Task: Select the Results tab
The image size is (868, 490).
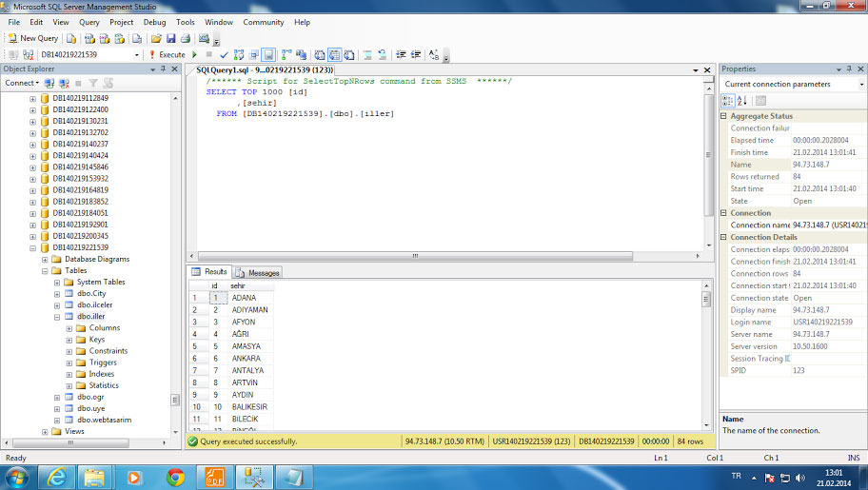Action: pyautogui.click(x=209, y=272)
